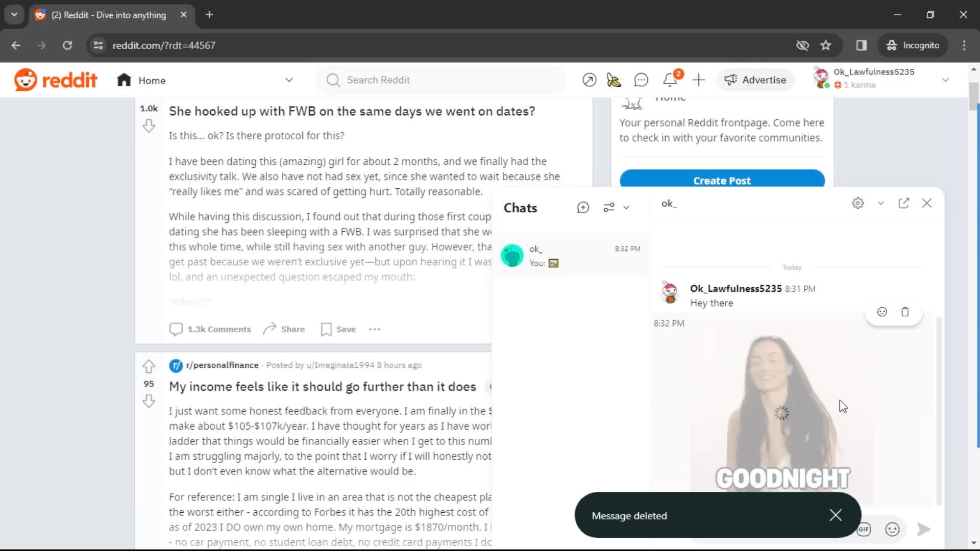The height and width of the screenshot is (551, 980).
Task: Open the search bar icon
Action: coord(332,80)
